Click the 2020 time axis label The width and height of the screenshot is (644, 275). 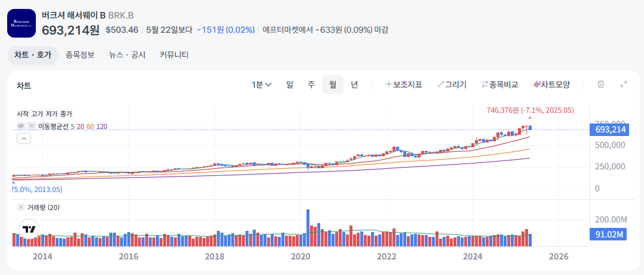point(300,257)
